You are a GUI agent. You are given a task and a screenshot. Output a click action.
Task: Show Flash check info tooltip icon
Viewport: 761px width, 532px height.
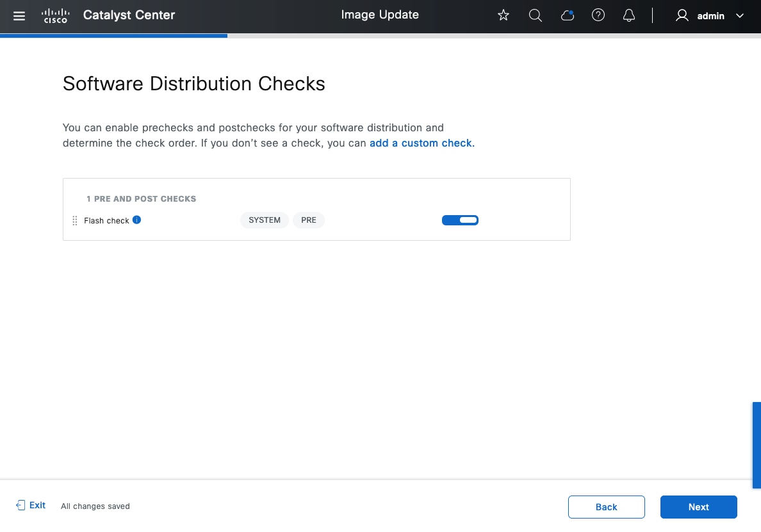click(x=137, y=220)
